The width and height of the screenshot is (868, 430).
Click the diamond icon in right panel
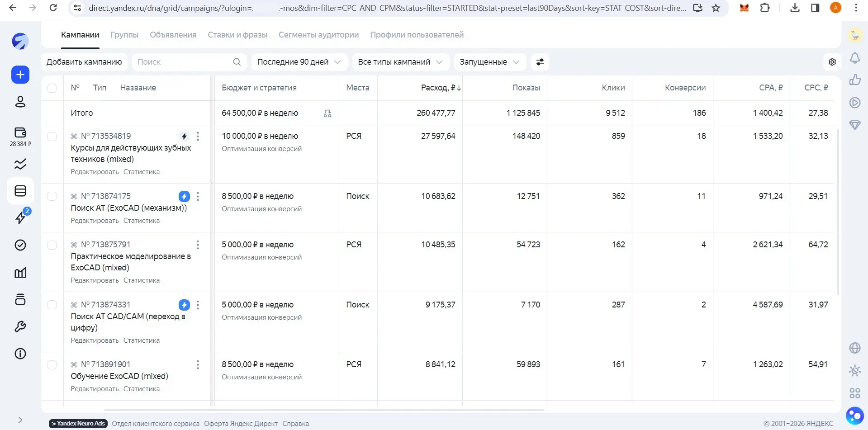click(x=855, y=125)
